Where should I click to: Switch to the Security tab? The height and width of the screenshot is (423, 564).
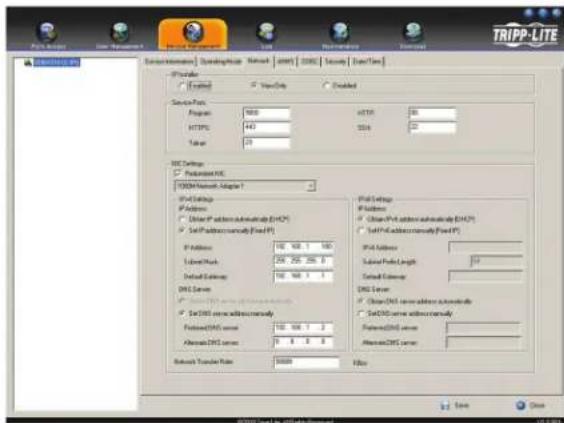[x=335, y=62]
